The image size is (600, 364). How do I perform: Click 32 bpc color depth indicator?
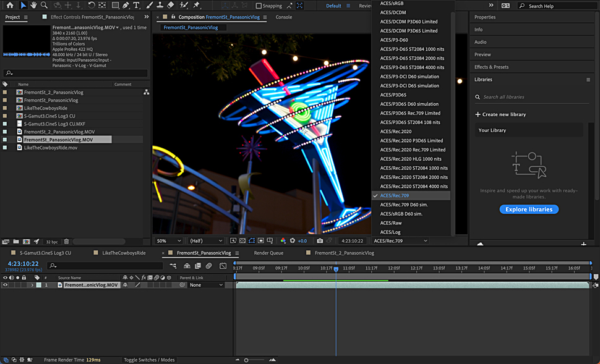tap(52, 242)
